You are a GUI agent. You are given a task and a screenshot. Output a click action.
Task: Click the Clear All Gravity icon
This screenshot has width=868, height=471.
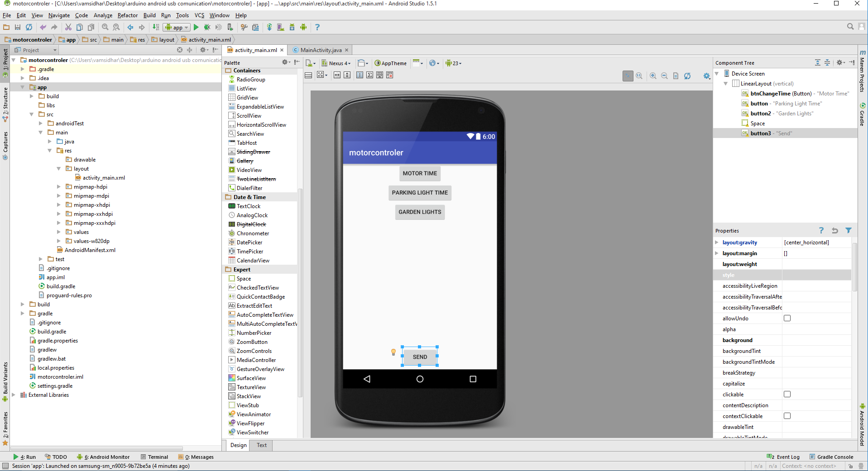(390, 75)
